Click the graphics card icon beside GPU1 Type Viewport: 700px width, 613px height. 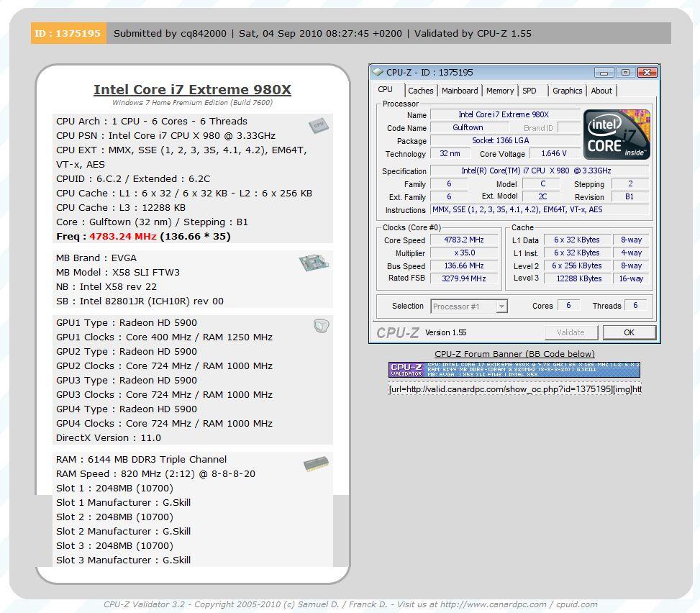[322, 325]
